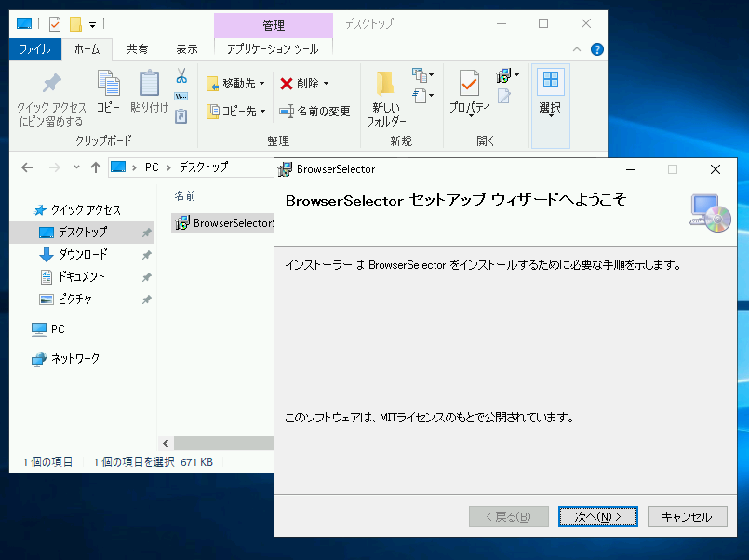Open the File (ファイル) tab
Screen dimensions: 749x560
pos(34,49)
